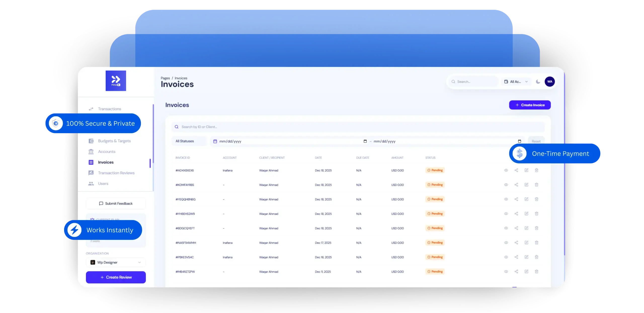Expand the All Accounts dropdown in the header

coord(516,82)
